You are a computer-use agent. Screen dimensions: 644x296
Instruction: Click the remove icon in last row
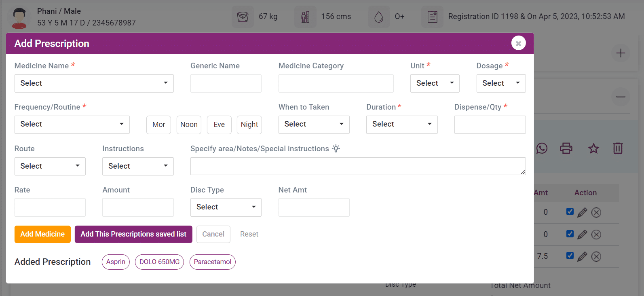596,256
